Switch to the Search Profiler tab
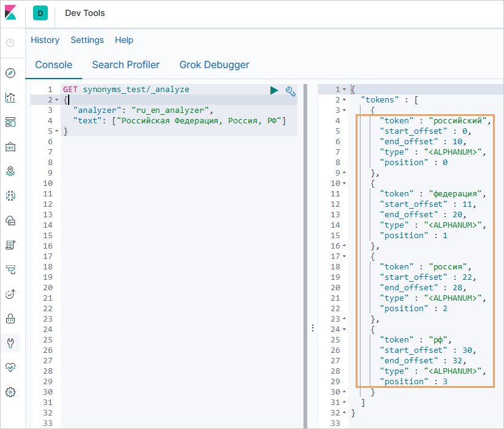 click(x=126, y=64)
